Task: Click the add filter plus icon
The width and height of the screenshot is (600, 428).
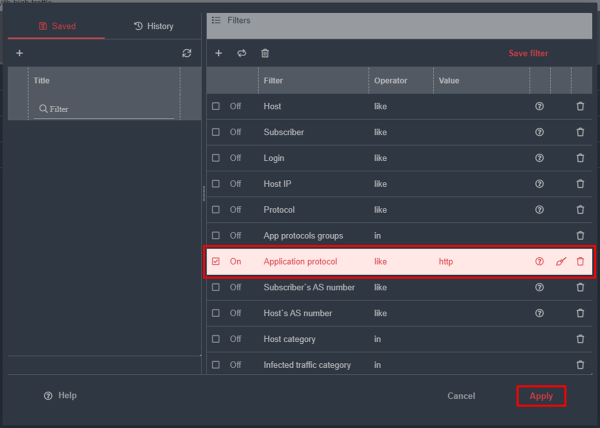Action: (x=219, y=53)
